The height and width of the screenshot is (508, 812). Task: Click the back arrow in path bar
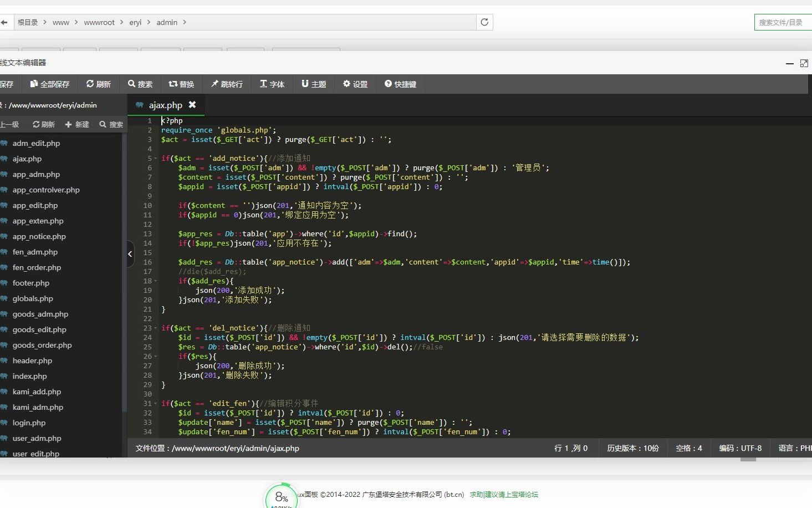coord(4,22)
